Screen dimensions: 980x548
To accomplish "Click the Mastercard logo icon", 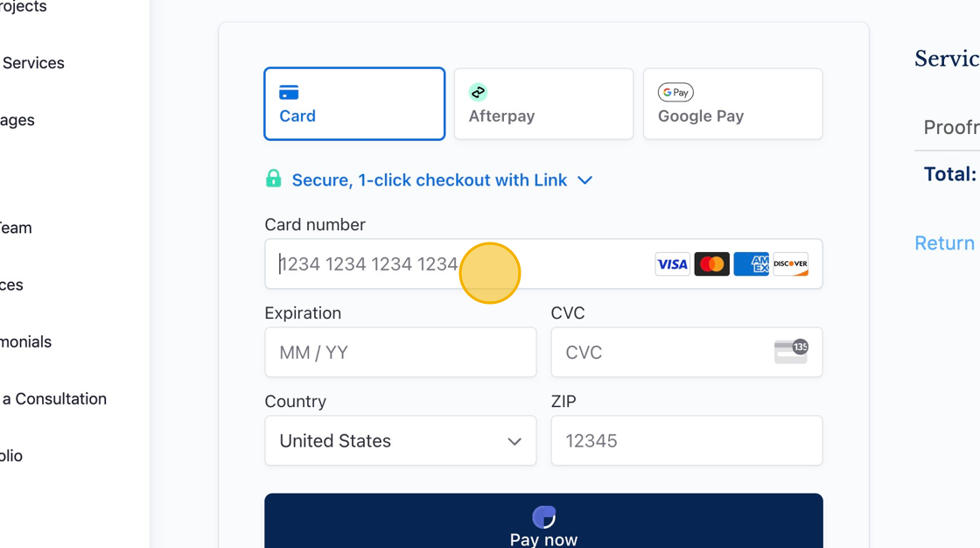I will click(x=711, y=264).
